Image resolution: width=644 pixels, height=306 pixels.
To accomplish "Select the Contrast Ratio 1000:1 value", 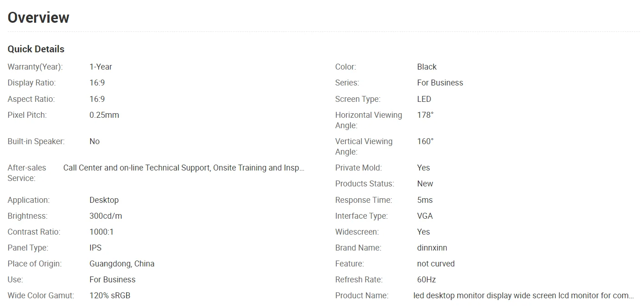I will (101, 232).
